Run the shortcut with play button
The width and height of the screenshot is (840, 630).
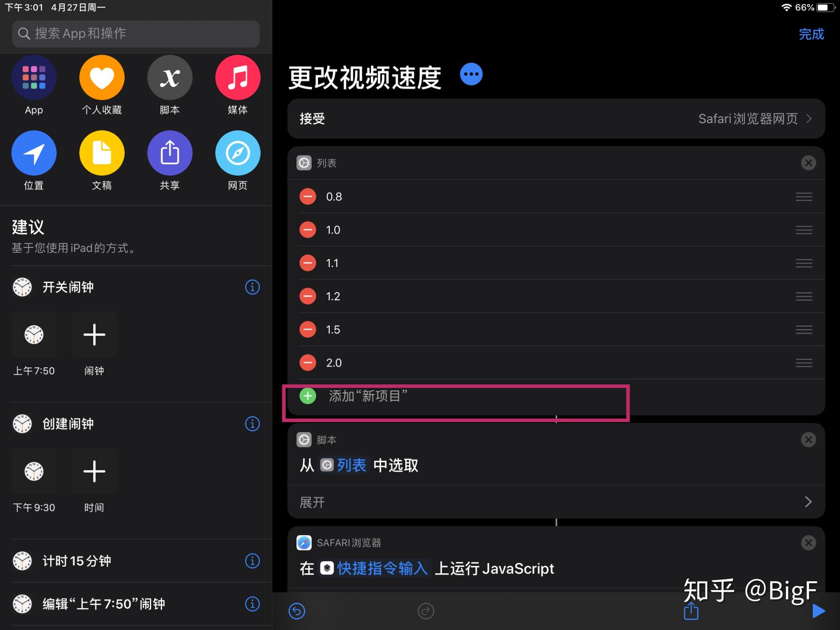coord(819,611)
